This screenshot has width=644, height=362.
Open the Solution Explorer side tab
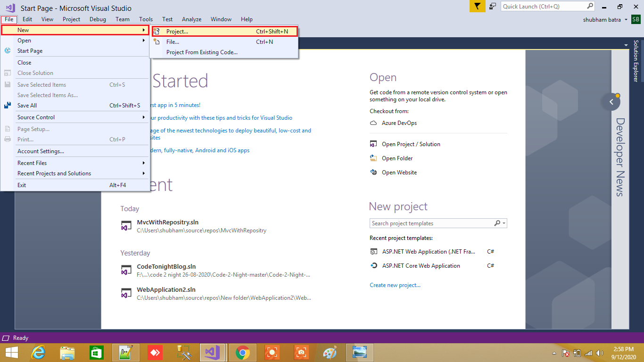pyautogui.click(x=636, y=61)
